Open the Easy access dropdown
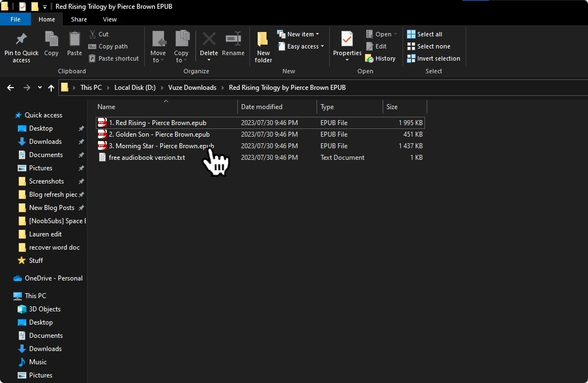The image size is (588, 383). point(301,46)
